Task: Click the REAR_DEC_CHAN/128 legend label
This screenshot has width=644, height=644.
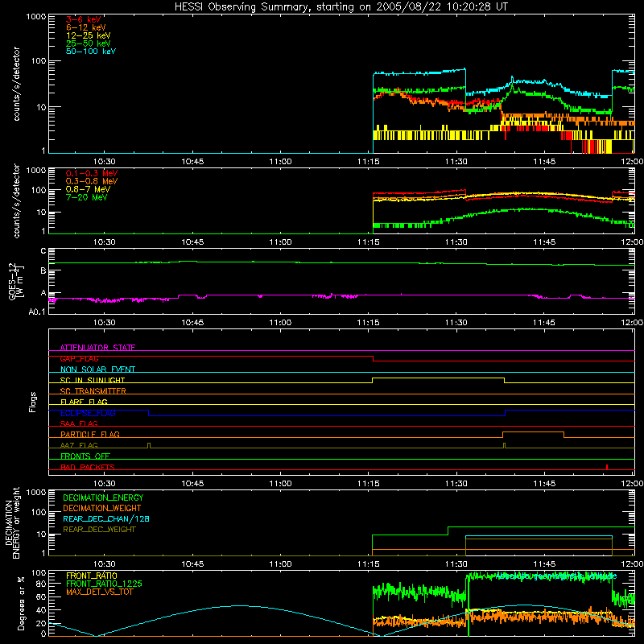Action: click(106, 518)
